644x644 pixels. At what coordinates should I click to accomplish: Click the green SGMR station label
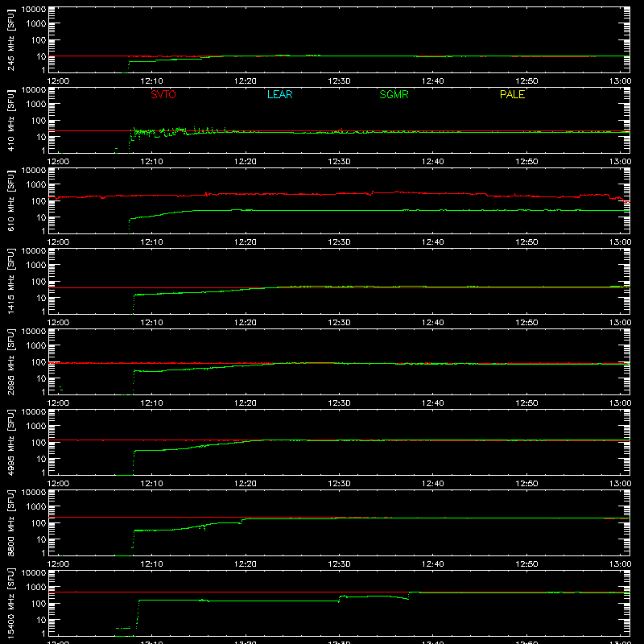click(394, 94)
